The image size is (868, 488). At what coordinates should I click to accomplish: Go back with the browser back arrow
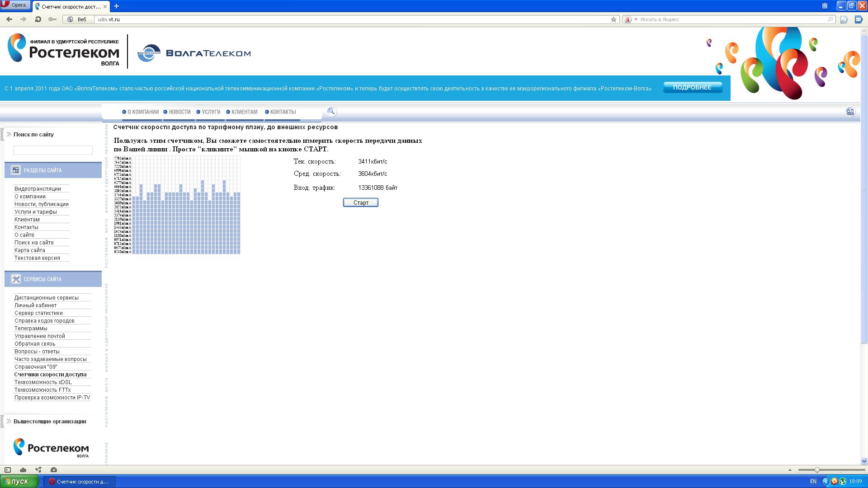pyautogui.click(x=9, y=19)
